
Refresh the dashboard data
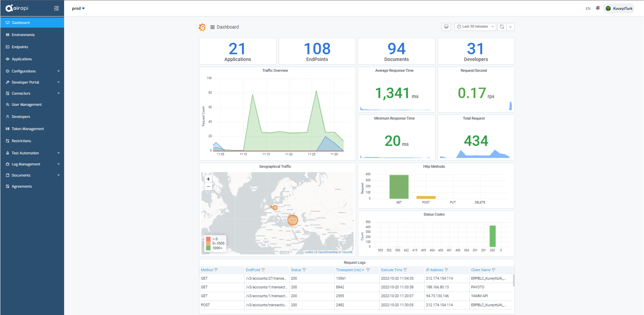pos(502,27)
